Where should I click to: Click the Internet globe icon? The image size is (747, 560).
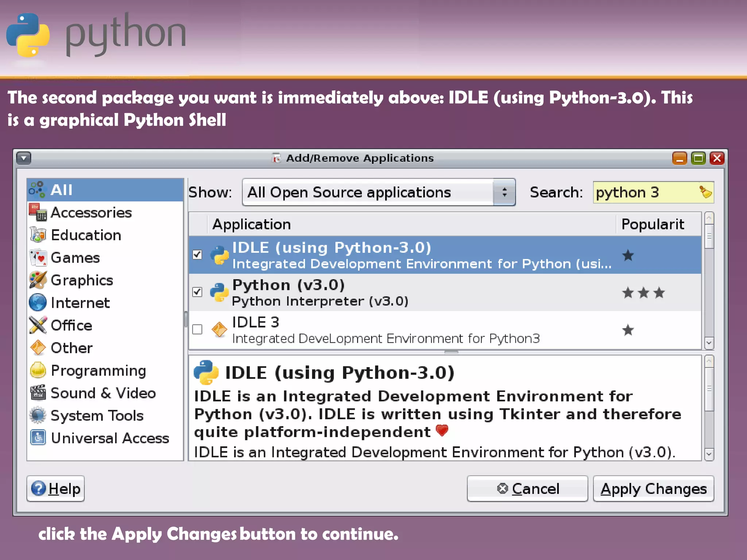pyautogui.click(x=38, y=303)
